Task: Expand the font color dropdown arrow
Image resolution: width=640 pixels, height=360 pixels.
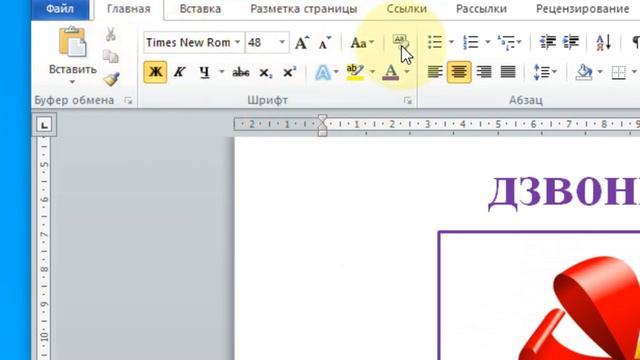Action: [407, 72]
